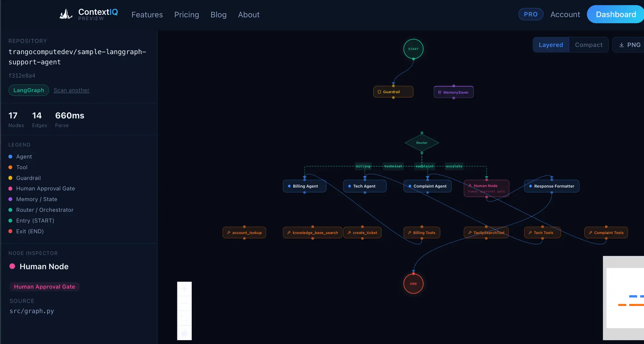This screenshot has width=644, height=344.
Task: Zoom in using the plus control
Action: [184, 289]
